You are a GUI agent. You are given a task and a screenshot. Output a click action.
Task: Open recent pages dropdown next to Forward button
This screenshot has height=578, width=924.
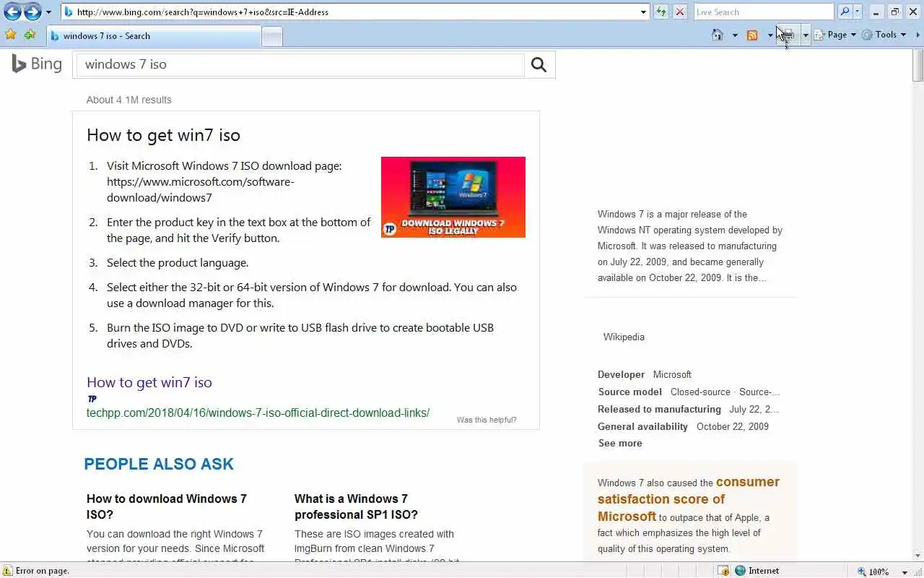coord(48,12)
